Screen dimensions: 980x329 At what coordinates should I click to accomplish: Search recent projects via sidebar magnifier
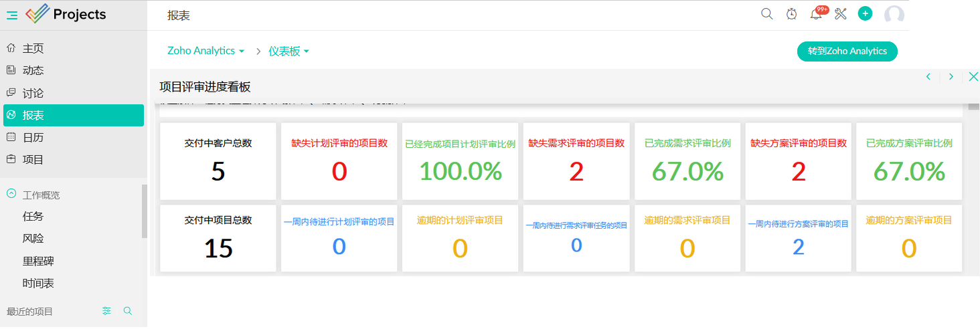pos(128,311)
